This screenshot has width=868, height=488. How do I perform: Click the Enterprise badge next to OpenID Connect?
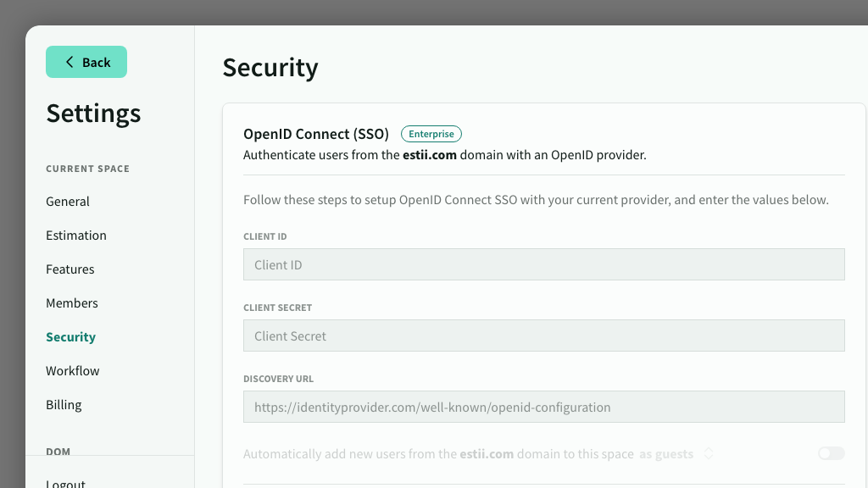pos(431,134)
